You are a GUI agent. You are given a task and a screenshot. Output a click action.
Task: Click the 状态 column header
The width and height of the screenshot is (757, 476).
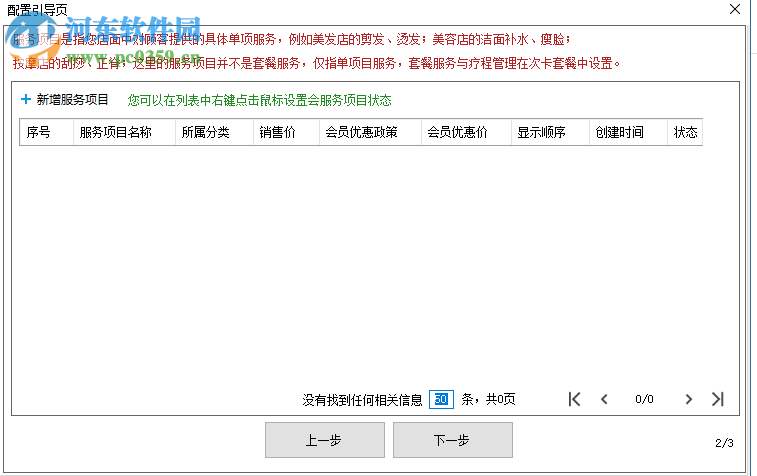click(x=685, y=132)
